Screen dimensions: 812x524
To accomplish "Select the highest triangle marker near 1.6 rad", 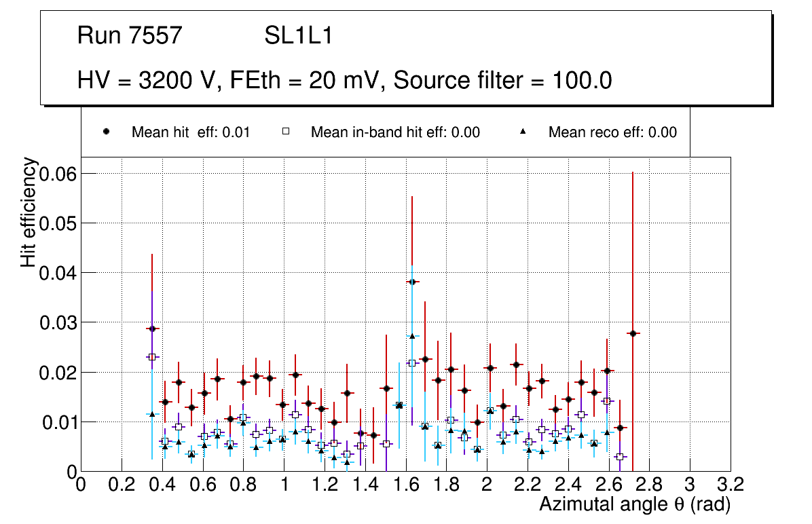I will (x=412, y=336).
